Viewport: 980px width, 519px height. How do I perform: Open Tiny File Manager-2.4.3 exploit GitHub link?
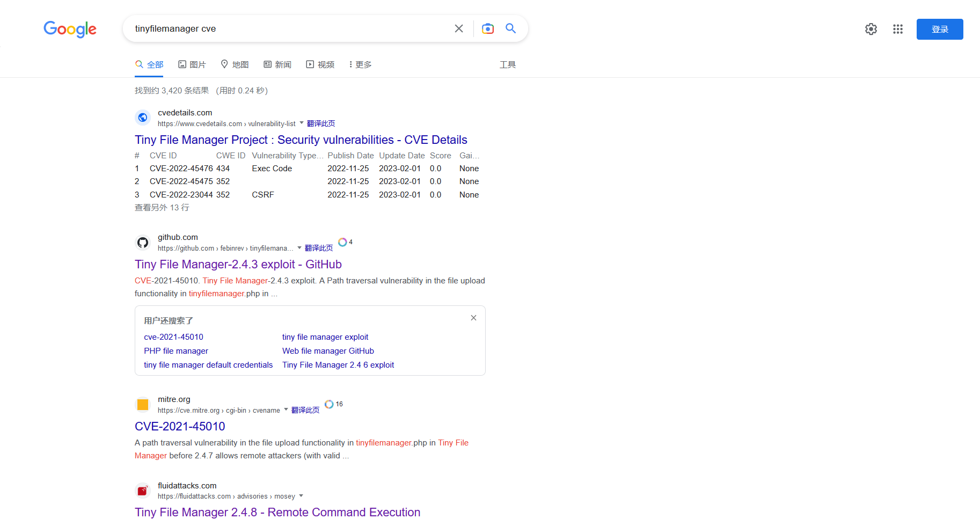pyautogui.click(x=238, y=264)
